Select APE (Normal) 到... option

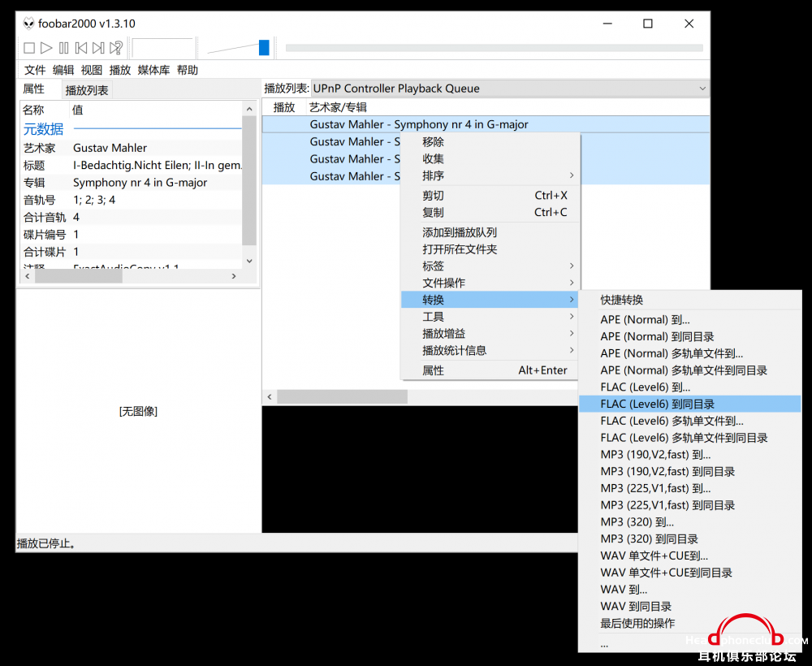point(689,319)
